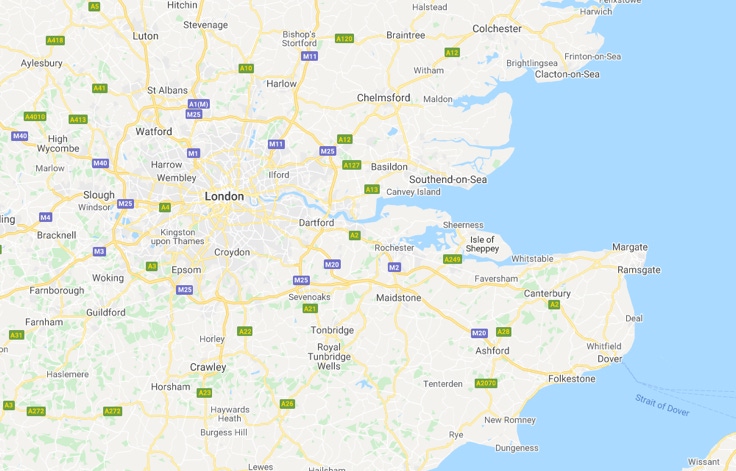Select the Chelmsford city label
Image resolution: width=736 pixels, height=471 pixels.
pyautogui.click(x=383, y=98)
